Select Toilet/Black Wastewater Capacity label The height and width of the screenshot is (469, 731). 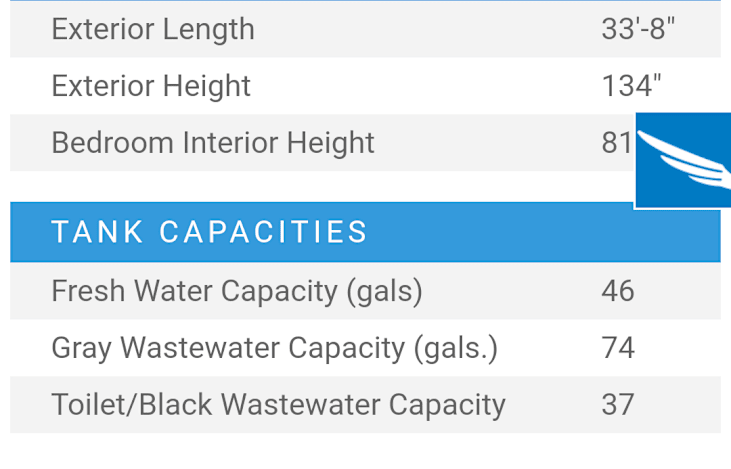point(278,405)
